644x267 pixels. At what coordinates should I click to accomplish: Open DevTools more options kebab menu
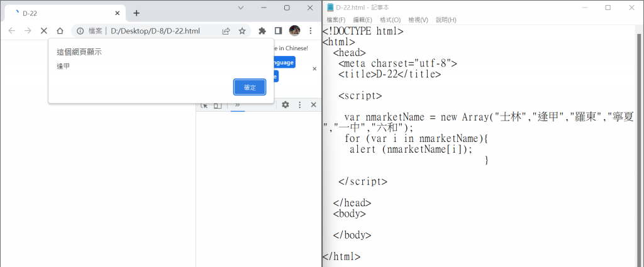[x=300, y=105]
